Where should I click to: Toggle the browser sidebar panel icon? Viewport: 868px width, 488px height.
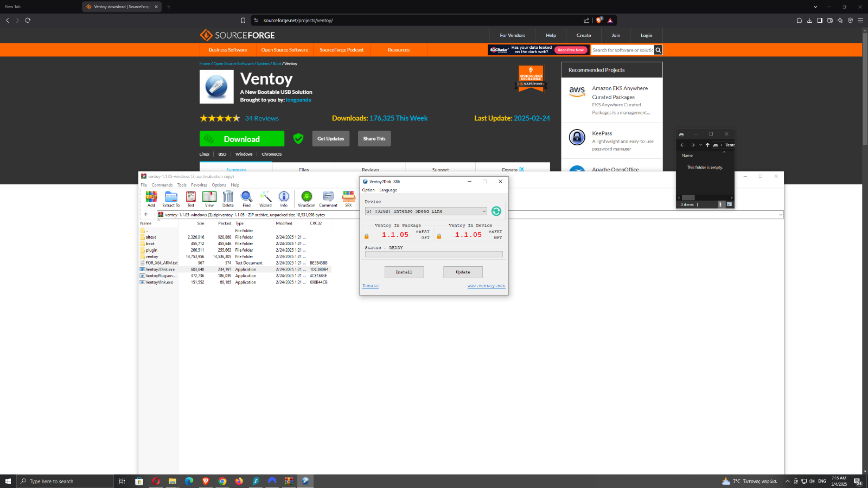[x=820, y=20]
